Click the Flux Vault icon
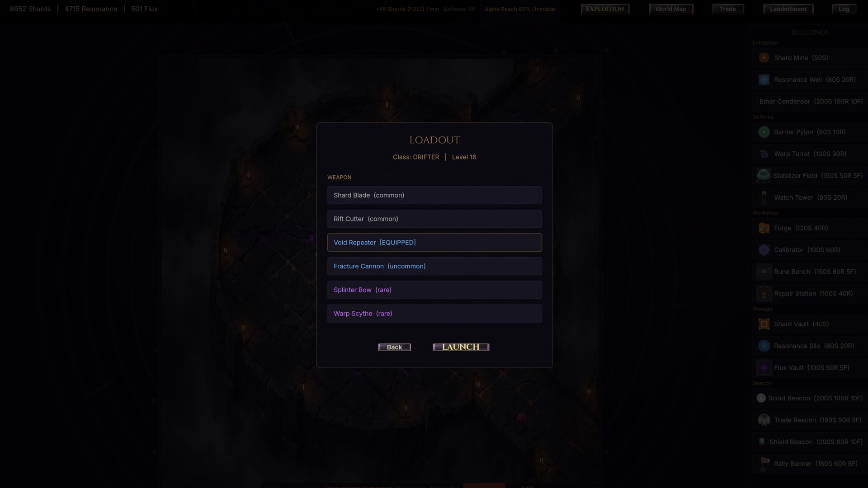The image size is (868, 488). (x=764, y=368)
